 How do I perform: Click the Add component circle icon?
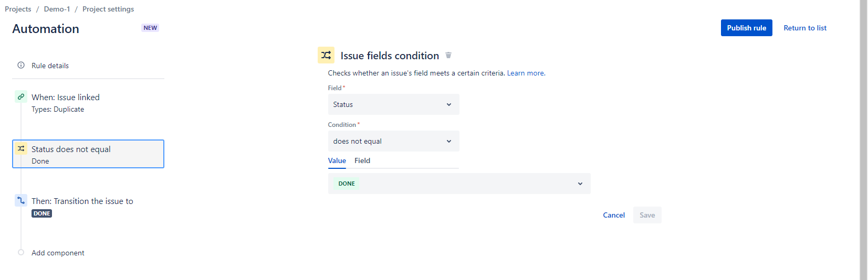pos(21,252)
